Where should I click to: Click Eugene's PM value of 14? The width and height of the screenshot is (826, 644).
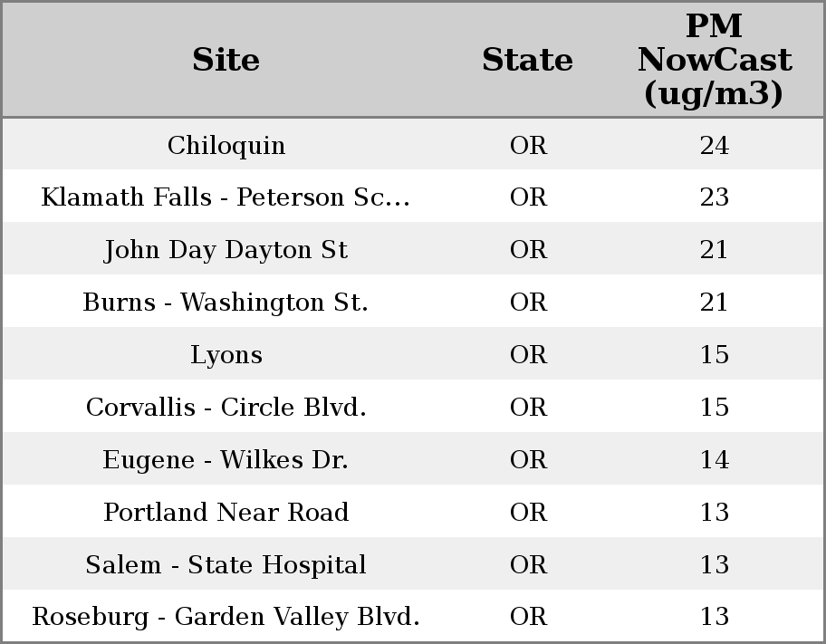[x=714, y=460]
